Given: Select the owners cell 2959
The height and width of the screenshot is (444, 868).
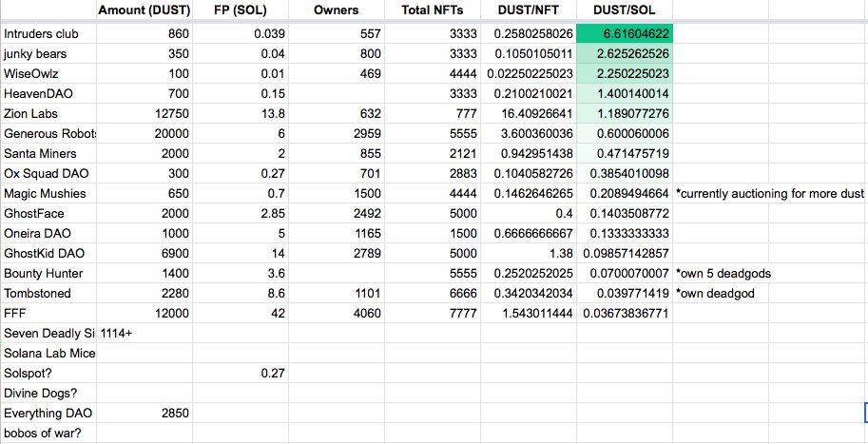Looking at the screenshot, I should pyautogui.click(x=336, y=133).
